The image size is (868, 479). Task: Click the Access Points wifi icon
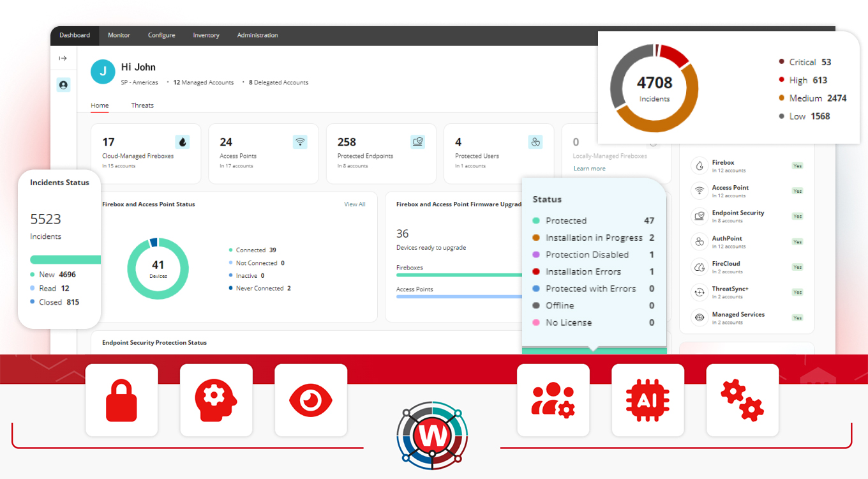coord(300,142)
